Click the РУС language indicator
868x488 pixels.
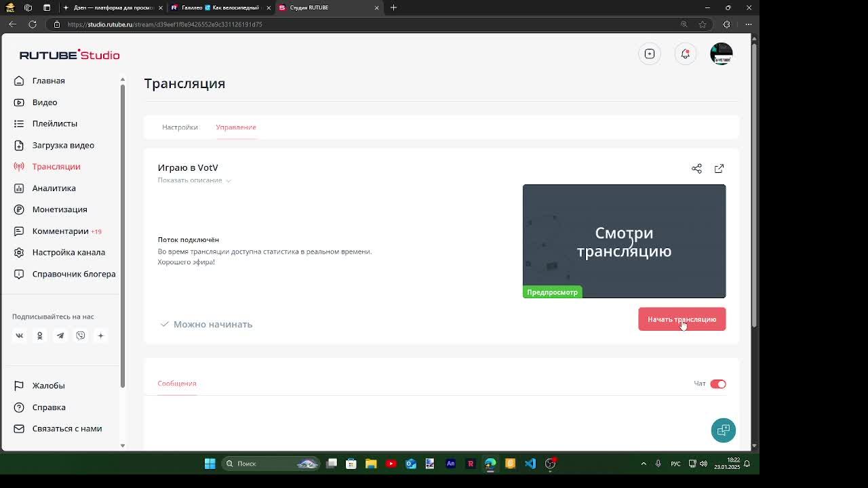(675, 464)
